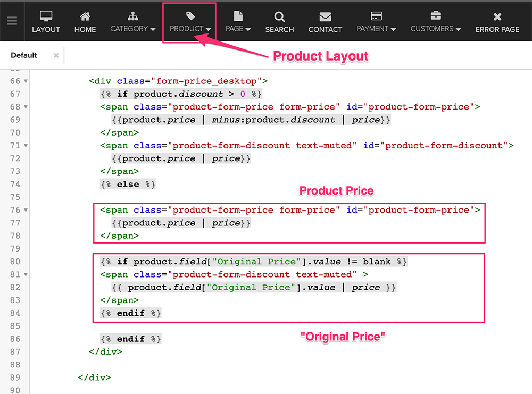Open the Page dropdown menu
The height and width of the screenshot is (394, 532).
pyautogui.click(x=238, y=29)
